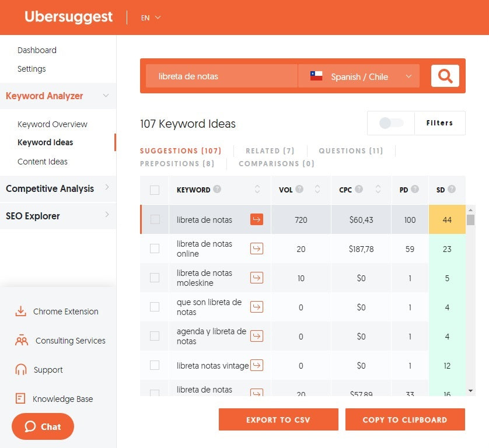The image size is (489, 448).
Task: Open arrow icon for 'libreta de notas' row
Action: [257, 219]
